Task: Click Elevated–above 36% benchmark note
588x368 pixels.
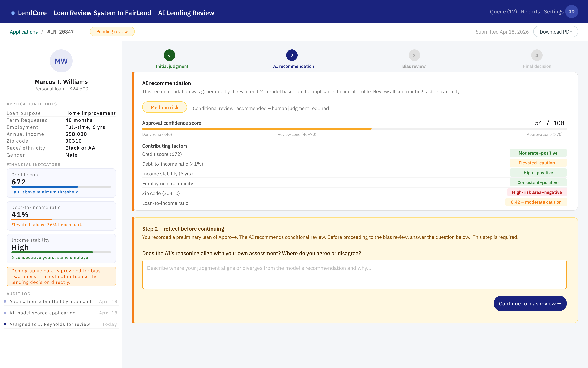Action: pos(47,225)
